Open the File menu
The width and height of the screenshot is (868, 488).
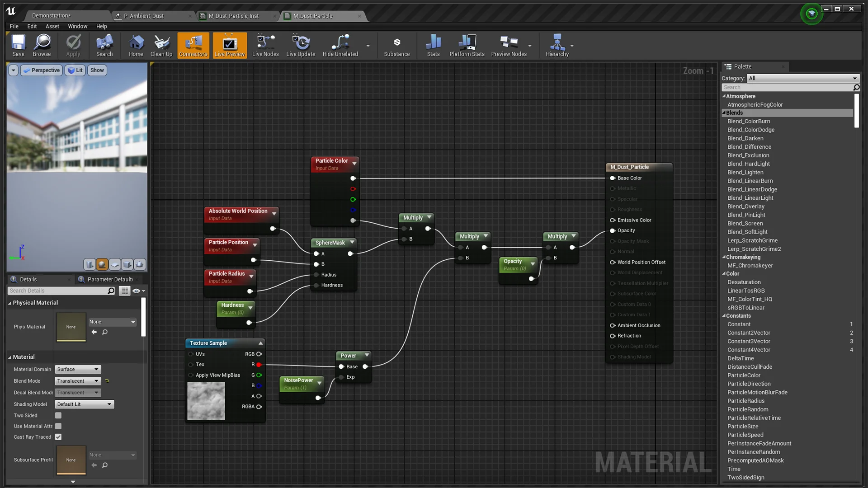14,26
